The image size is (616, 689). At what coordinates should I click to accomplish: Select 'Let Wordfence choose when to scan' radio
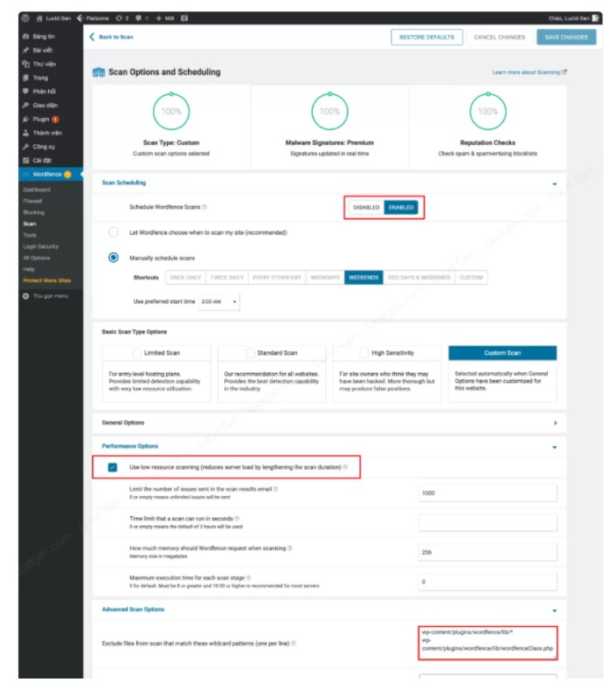pos(114,232)
